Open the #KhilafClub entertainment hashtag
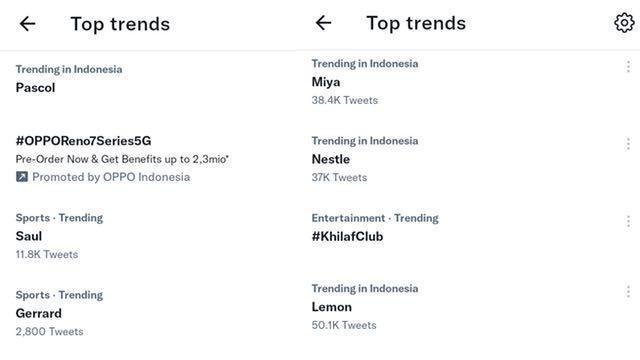 (347, 236)
